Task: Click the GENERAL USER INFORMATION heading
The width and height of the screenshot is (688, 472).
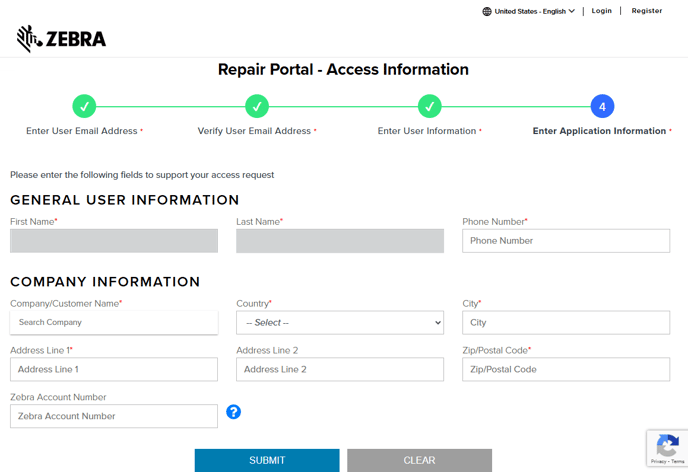Action: click(125, 200)
